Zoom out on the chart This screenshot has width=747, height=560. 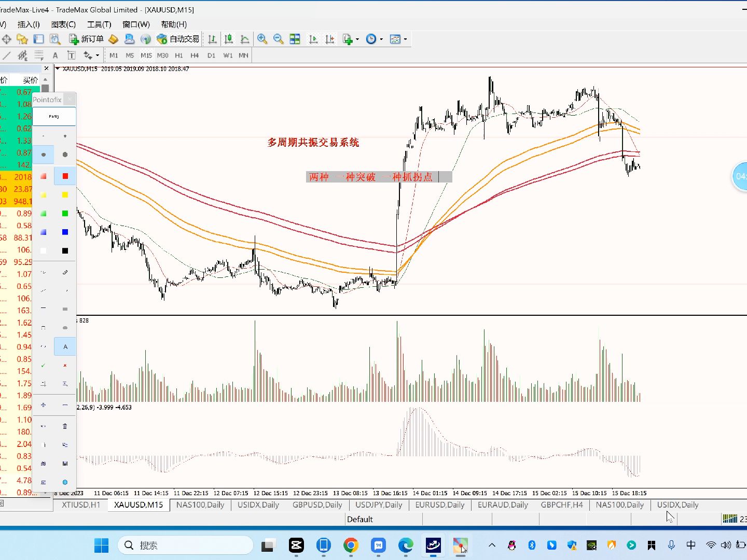pos(278,39)
